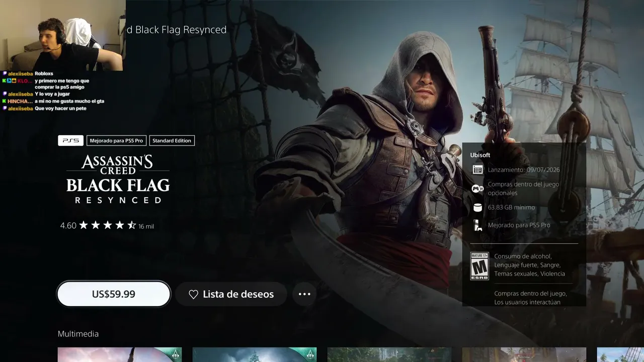The width and height of the screenshot is (644, 362).
Task: Click the PS5 Pro console icon in info panel
Action: point(477,225)
